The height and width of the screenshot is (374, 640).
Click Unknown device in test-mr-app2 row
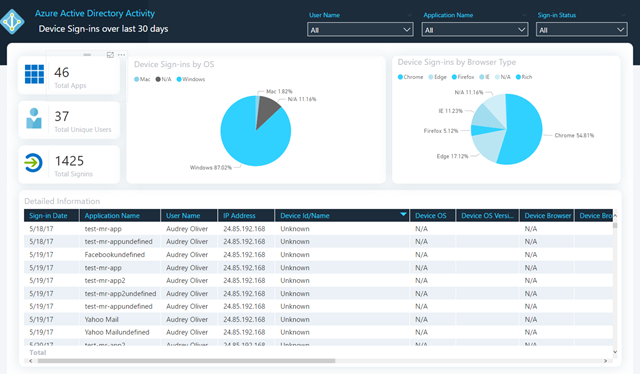(295, 280)
